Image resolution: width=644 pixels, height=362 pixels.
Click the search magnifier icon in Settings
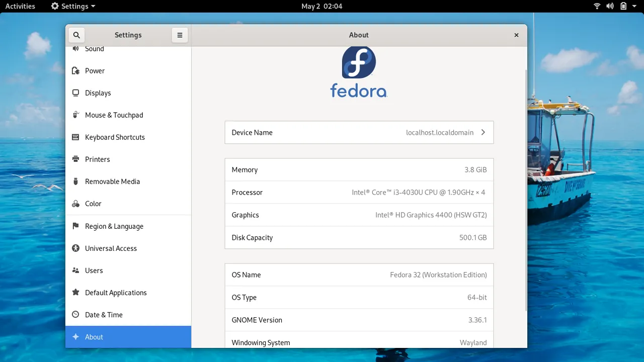coord(76,35)
